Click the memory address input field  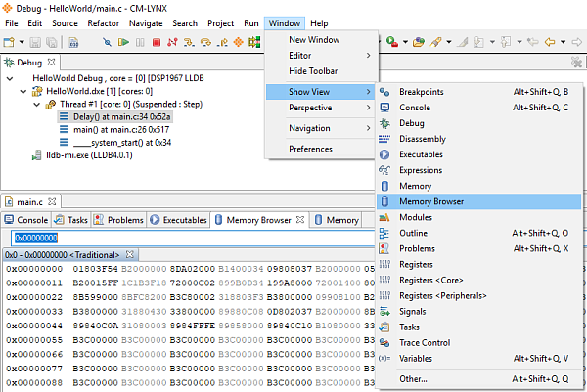[x=193, y=238]
